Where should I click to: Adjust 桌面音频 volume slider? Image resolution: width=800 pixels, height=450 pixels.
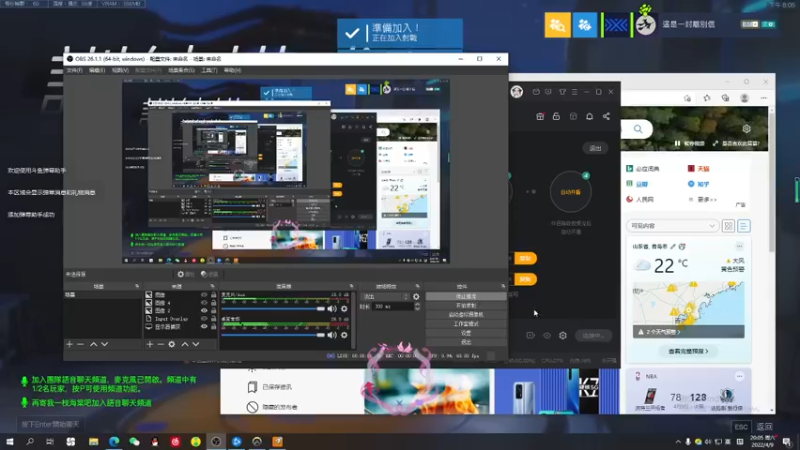pyautogui.click(x=273, y=335)
